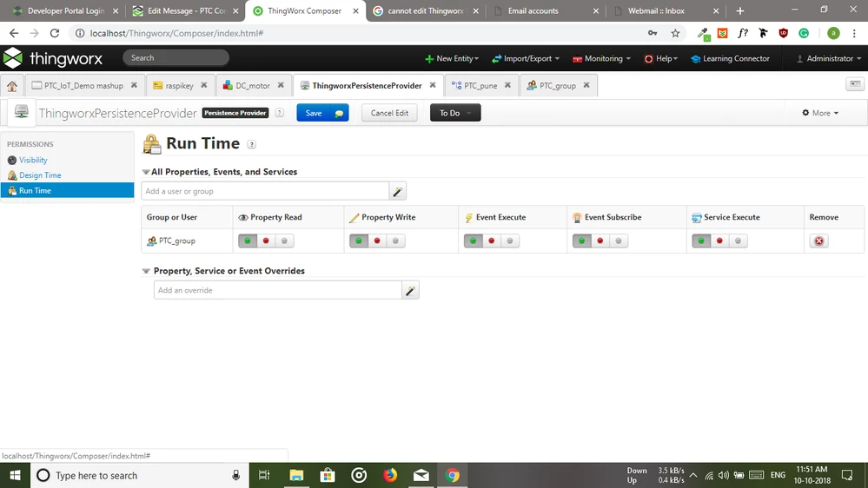Open Design Time permissions
Viewport: 868px width, 488px height.
40,175
